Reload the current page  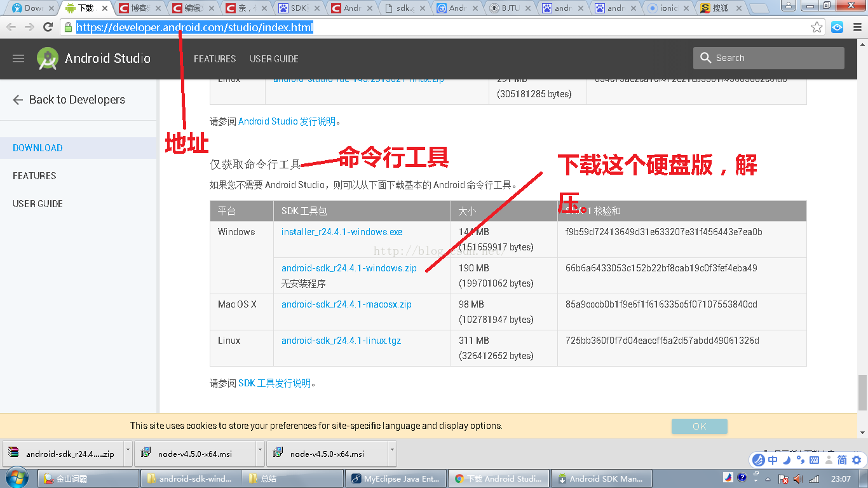48,27
